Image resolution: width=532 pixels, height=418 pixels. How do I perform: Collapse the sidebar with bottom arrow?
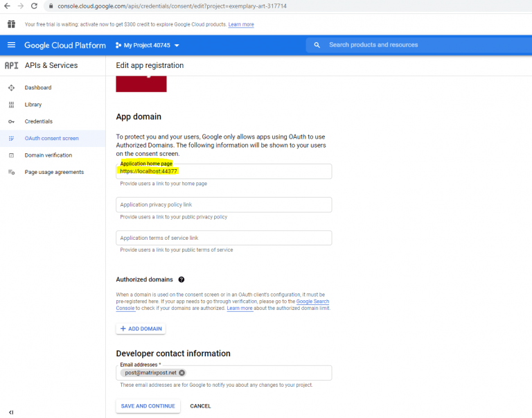point(11,412)
